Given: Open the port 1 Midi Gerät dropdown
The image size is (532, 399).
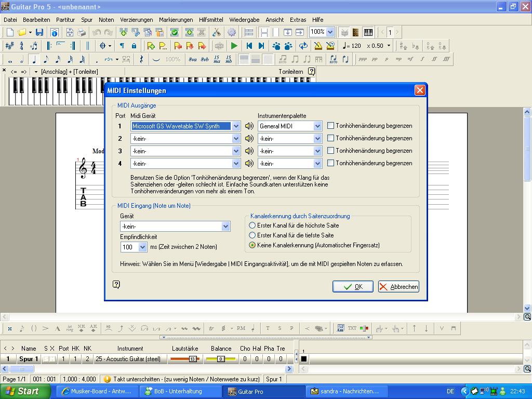Looking at the screenshot, I should 236,126.
